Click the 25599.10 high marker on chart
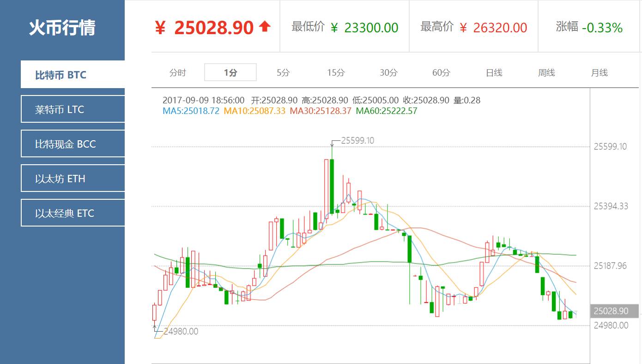The height and width of the screenshot is (364, 642). tap(357, 141)
